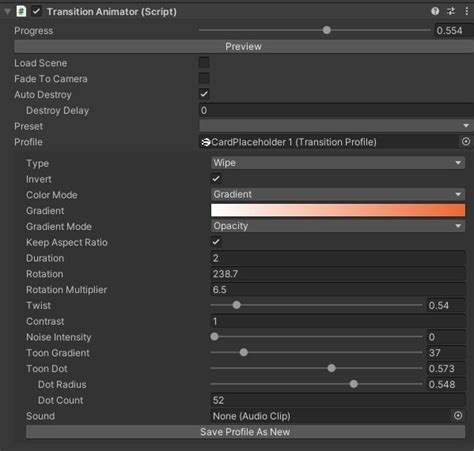Open the white-to-orange gradient editor
Image resolution: width=474 pixels, height=451 pixels.
(x=338, y=210)
